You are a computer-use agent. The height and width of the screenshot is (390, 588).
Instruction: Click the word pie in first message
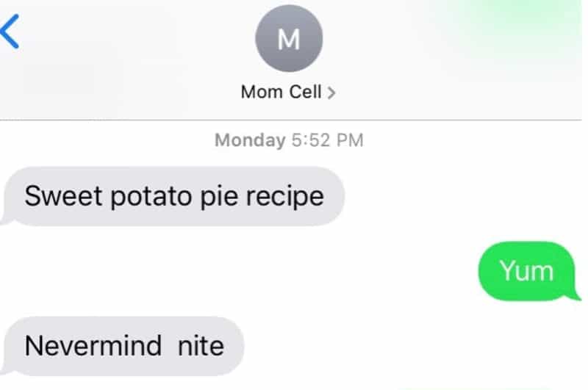[219, 197]
